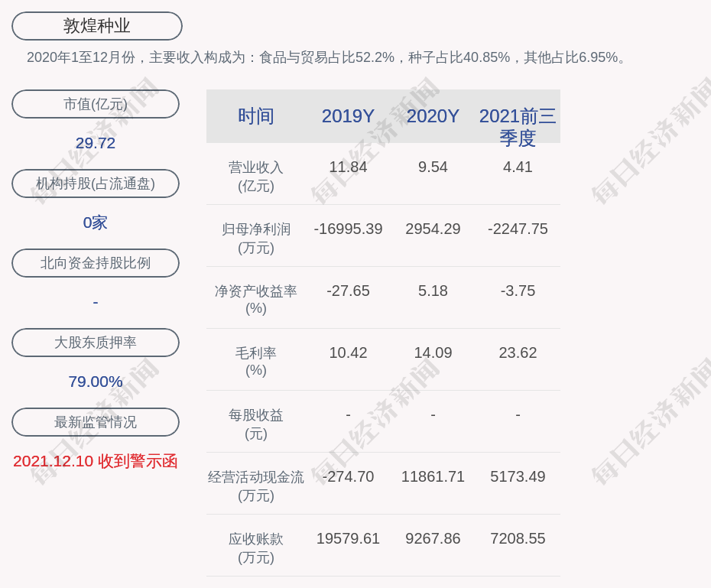The image size is (711, 588).
Task: Select the 市值(亿元) label pill
Action: tap(96, 104)
